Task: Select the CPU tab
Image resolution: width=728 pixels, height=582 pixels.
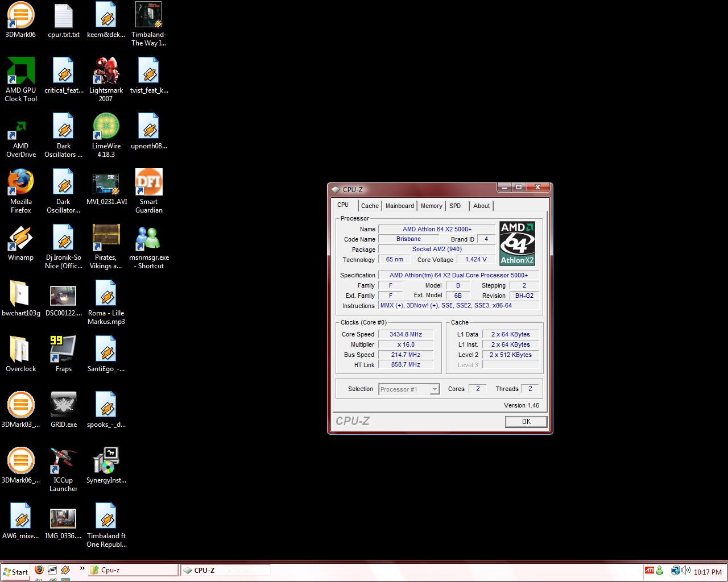Action: tap(343, 205)
